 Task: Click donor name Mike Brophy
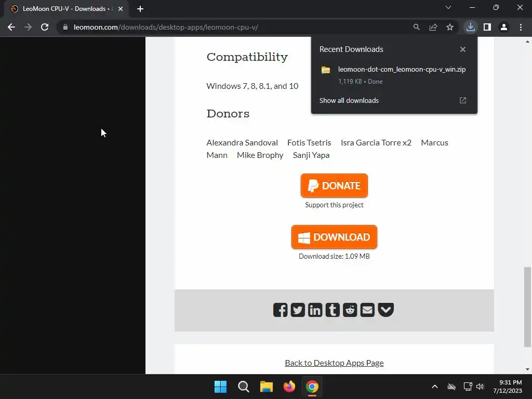coord(260,155)
